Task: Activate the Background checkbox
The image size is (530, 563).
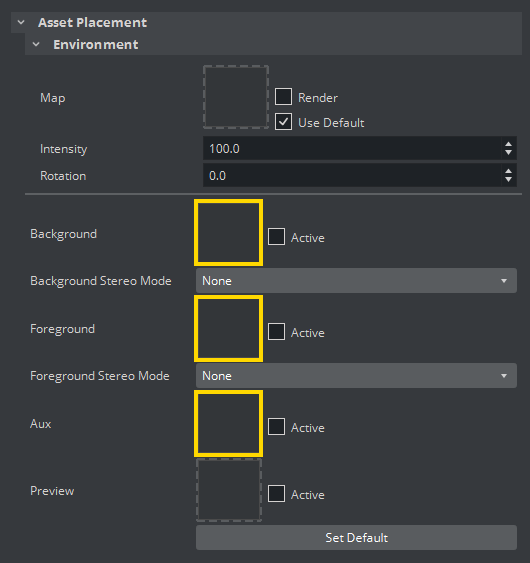Action: tap(276, 237)
